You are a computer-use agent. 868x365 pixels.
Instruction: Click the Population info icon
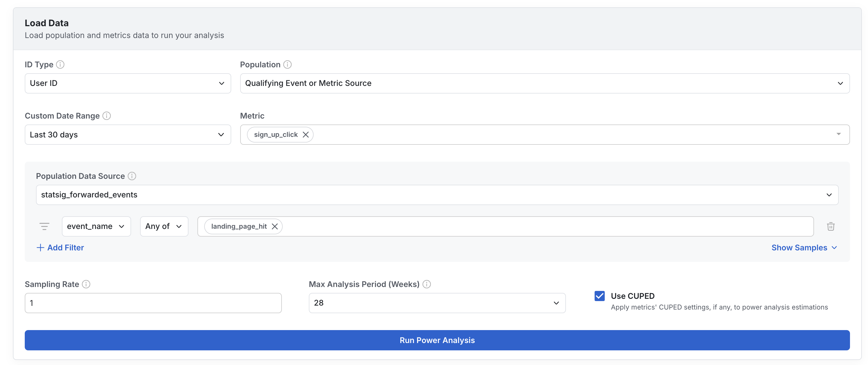287,64
